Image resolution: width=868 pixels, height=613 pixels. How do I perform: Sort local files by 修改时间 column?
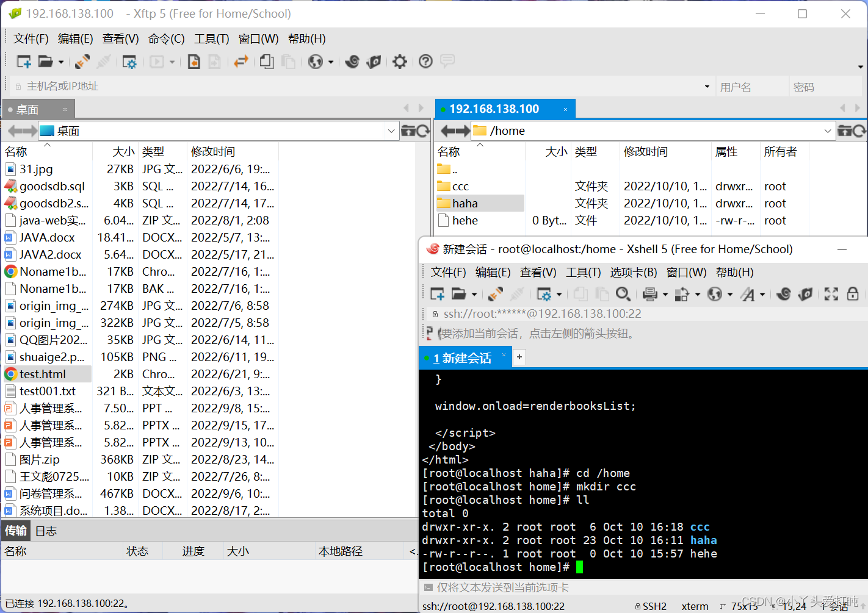pyautogui.click(x=233, y=151)
